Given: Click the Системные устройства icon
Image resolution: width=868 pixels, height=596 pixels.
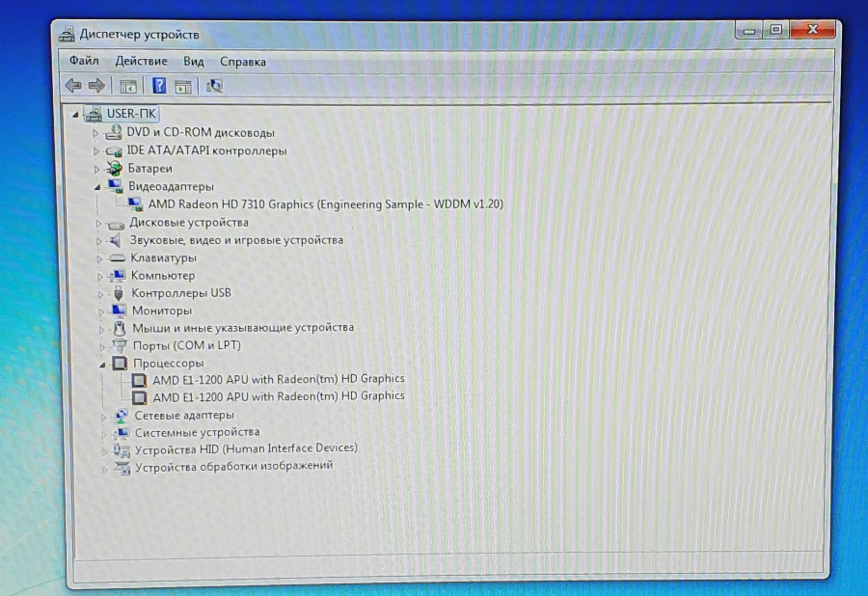Looking at the screenshot, I should pyautogui.click(x=122, y=433).
